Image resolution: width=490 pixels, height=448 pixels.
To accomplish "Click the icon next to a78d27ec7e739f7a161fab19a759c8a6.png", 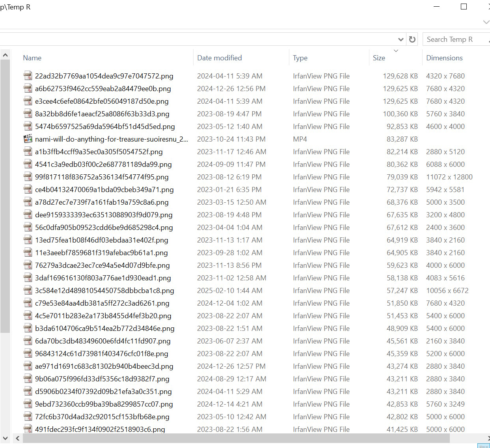I will tap(28, 202).
